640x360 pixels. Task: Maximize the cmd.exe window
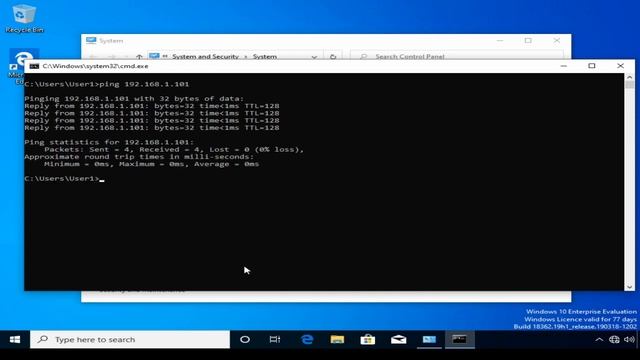(x=592, y=66)
